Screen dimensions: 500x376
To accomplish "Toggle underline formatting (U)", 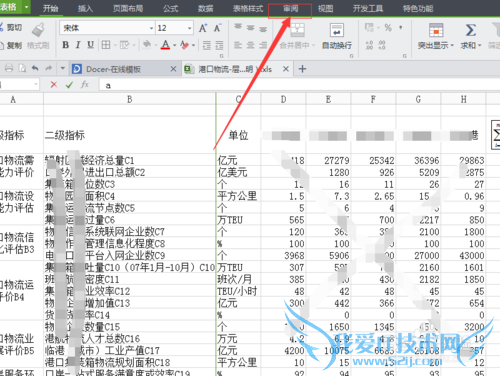I will [90, 45].
